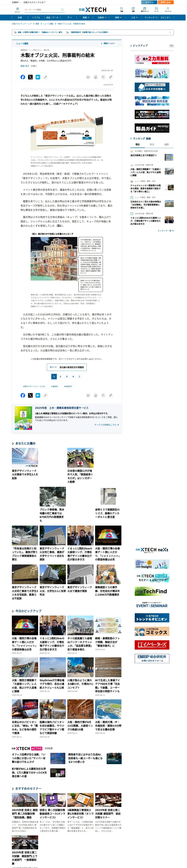Screen dimensions: 187x868
Task: Click the お申し込み button
Action: pos(165,2)
